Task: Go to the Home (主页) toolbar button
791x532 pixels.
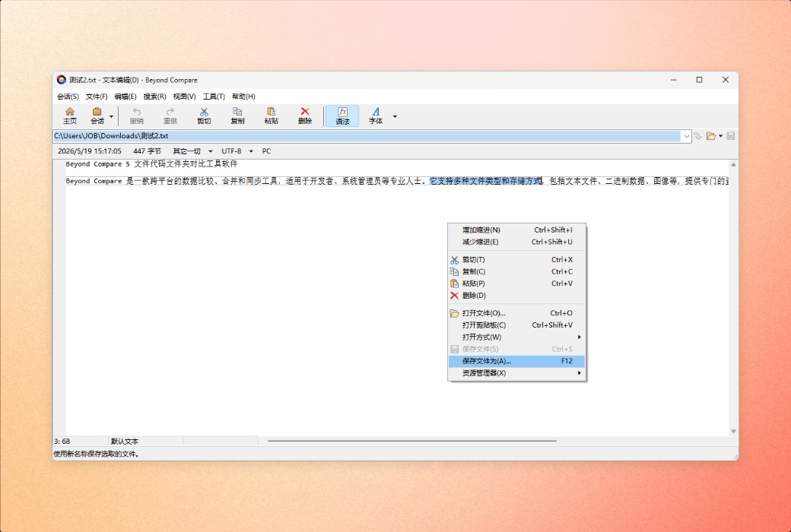Action: tap(70, 116)
